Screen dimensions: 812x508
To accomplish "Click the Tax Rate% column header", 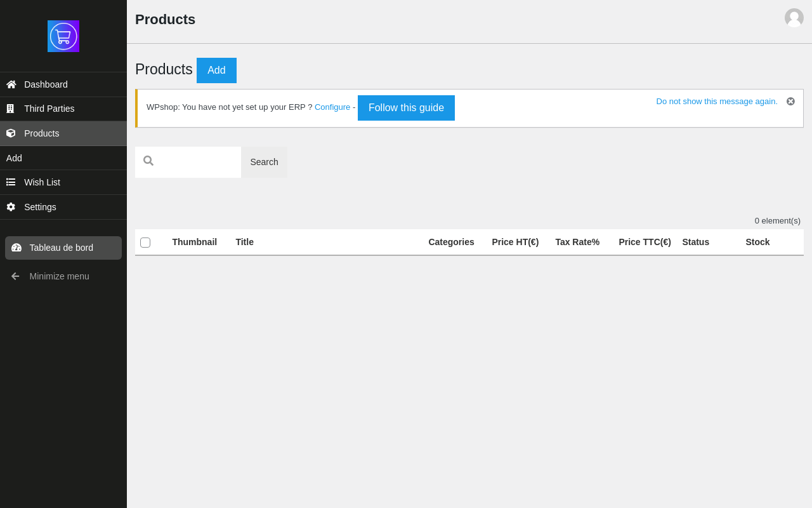I will [x=577, y=242].
